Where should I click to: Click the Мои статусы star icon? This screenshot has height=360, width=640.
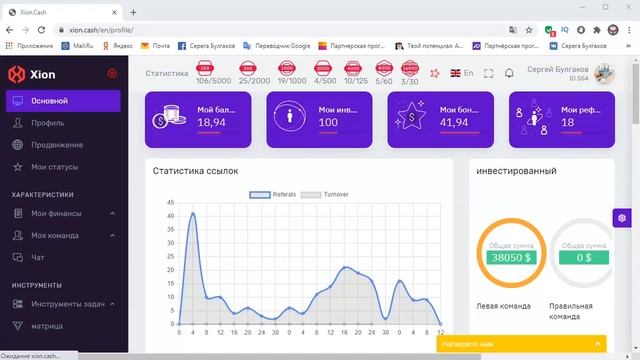pyautogui.click(x=18, y=167)
